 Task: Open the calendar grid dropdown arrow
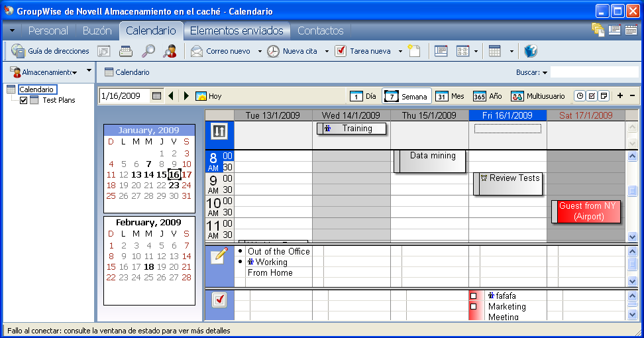511,51
